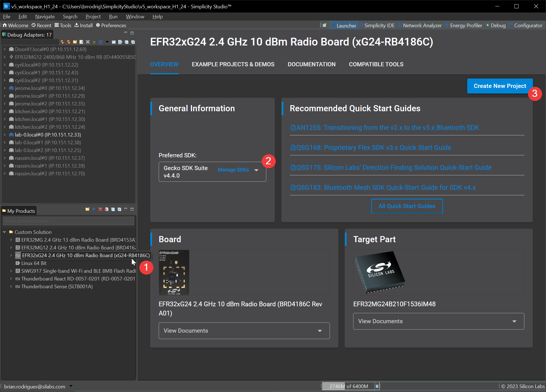Screen dimensions: 546x392
Task: Maximize the Debug Adapters view
Action: [132, 33]
